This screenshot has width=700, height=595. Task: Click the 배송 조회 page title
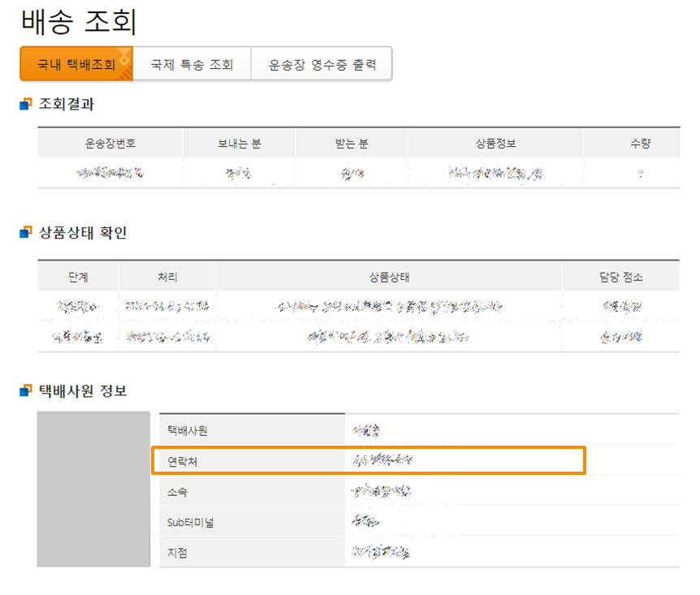(x=79, y=21)
